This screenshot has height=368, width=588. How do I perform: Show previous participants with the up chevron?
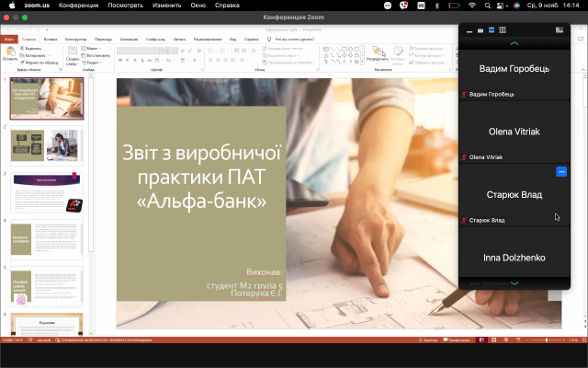(514, 43)
